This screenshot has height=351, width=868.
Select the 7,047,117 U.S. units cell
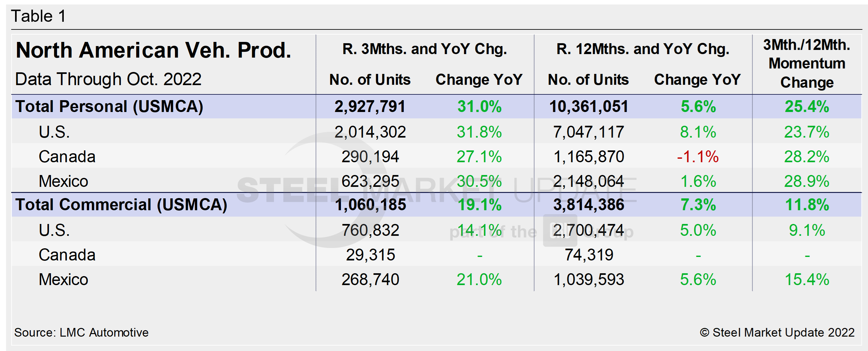589,132
